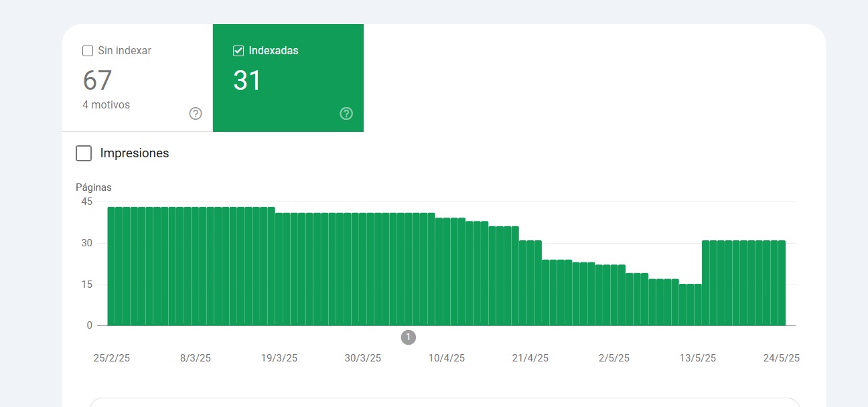Viewport: 868px width, 407px height.
Task: Click the 31 count on Indexadas card
Action: pos(247,80)
